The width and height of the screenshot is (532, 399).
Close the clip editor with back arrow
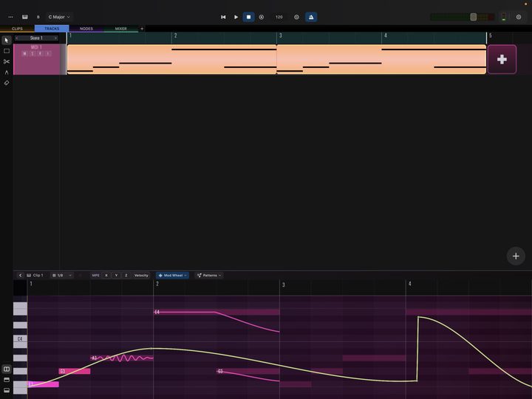pos(20,275)
